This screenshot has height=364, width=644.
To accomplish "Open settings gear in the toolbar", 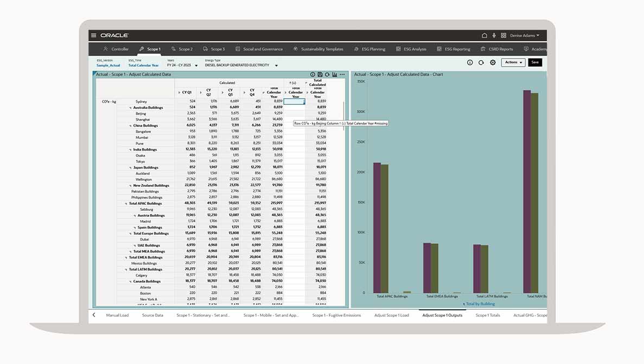I will (493, 62).
